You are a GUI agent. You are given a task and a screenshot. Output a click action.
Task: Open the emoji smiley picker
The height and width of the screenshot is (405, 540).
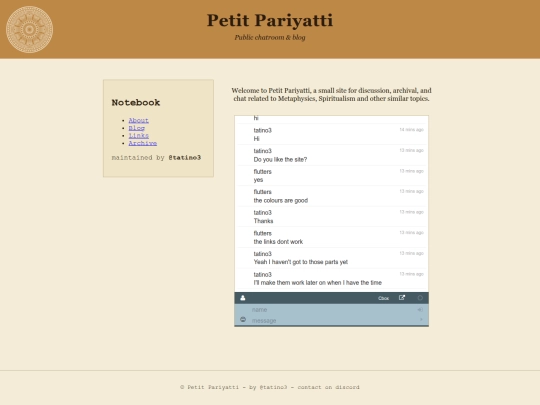pyautogui.click(x=243, y=320)
